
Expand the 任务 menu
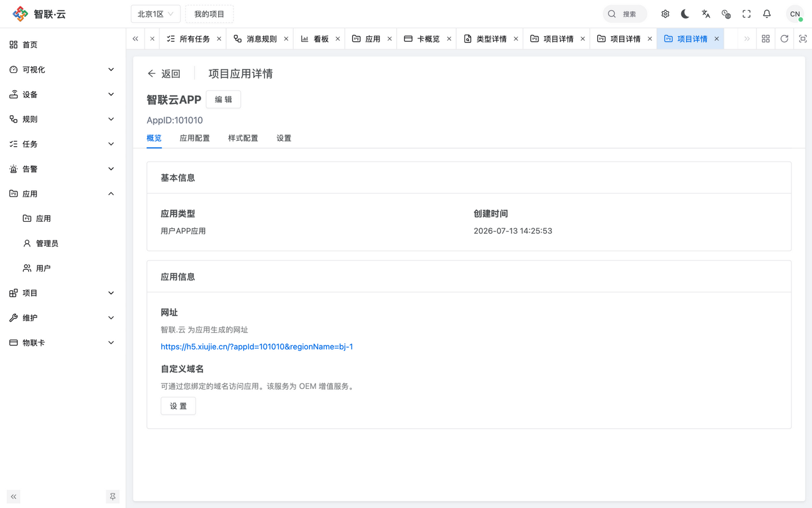coord(63,144)
